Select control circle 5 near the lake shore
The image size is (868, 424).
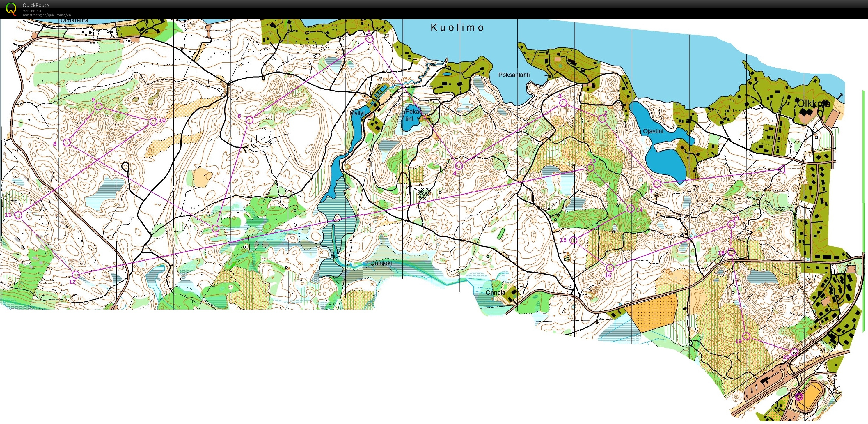pyautogui.click(x=369, y=38)
